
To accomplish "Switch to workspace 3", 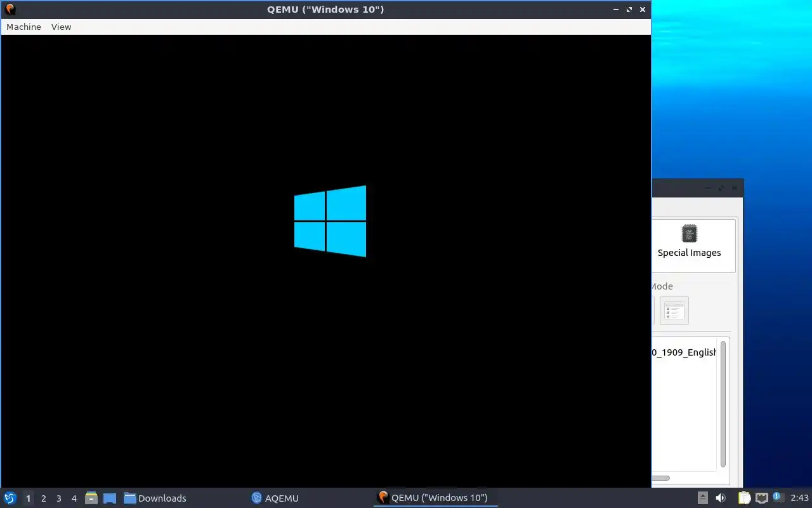I will click(x=58, y=498).
